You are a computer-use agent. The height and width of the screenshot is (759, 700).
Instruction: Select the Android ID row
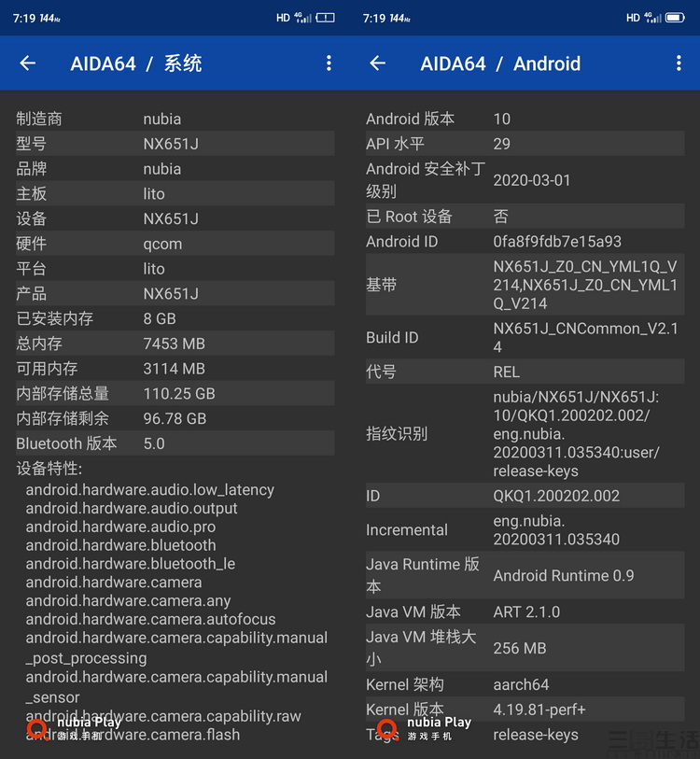[x=525, y=241]
